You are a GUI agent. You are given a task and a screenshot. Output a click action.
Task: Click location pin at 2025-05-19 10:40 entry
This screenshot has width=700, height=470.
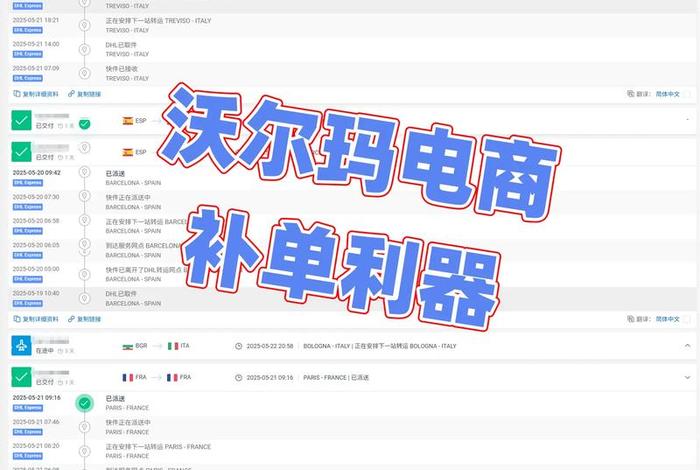(84, 298)
